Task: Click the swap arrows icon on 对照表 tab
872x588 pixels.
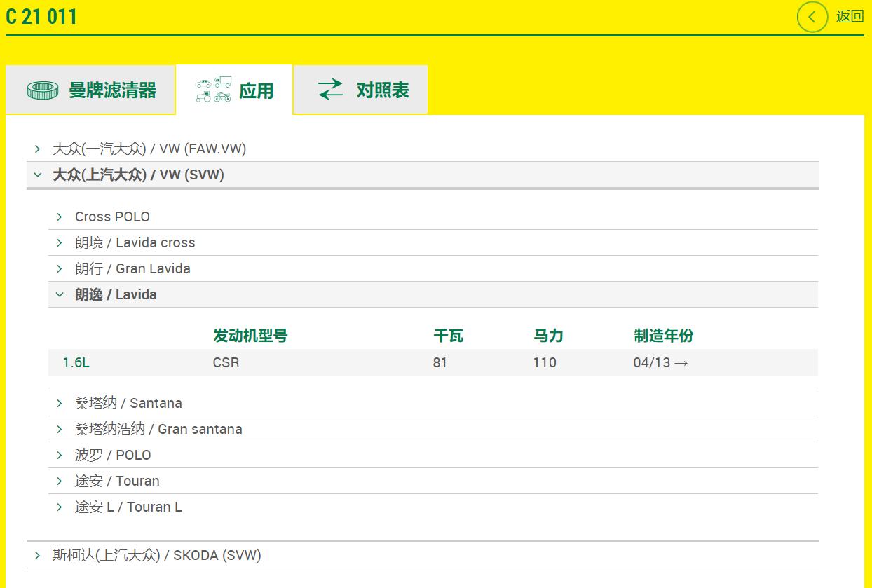Action: point(330,90)
